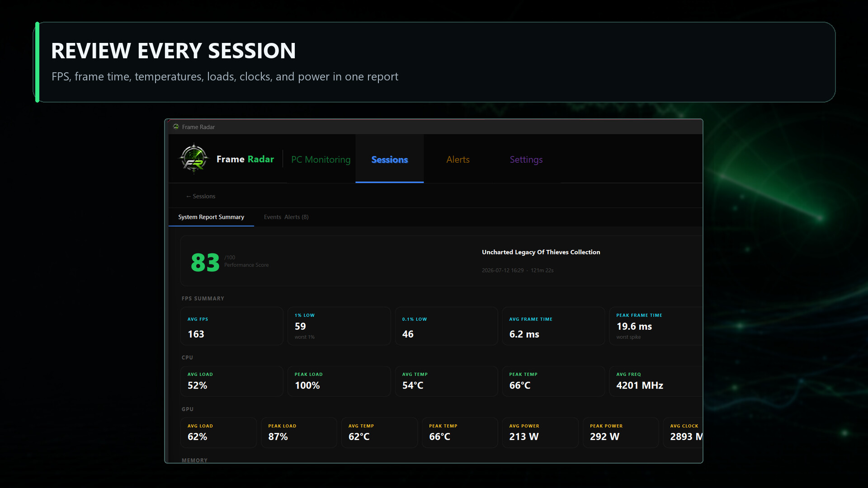Image resolution: width=868 pixels, height=488 pixels.
Task: Click the CPU PEAK LOAD value 100%
Action: (307, 385)
